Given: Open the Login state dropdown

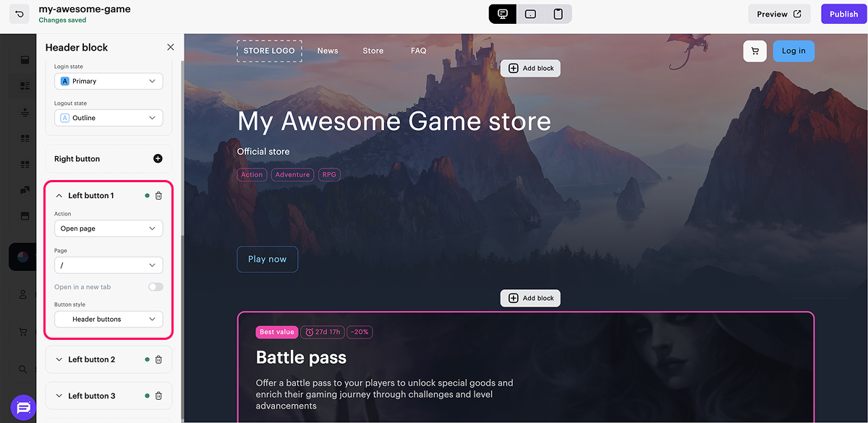Looking at the screenshot, I should pyautogui.click(x=109, y=82).
